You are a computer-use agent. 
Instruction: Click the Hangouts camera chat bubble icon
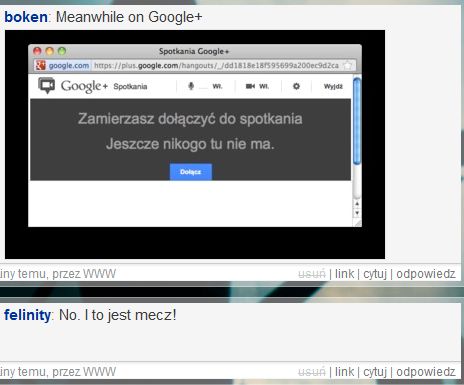click(x=46, y=85)
